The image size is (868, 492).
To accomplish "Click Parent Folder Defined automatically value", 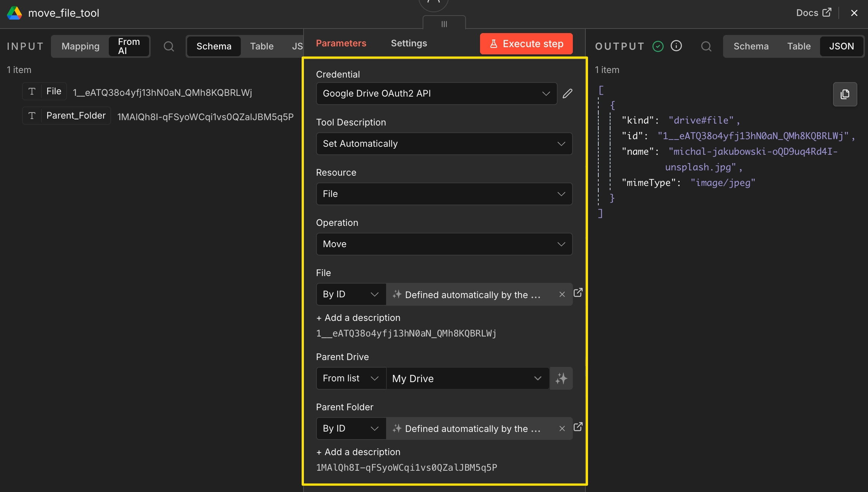I will tap(472, 429).
